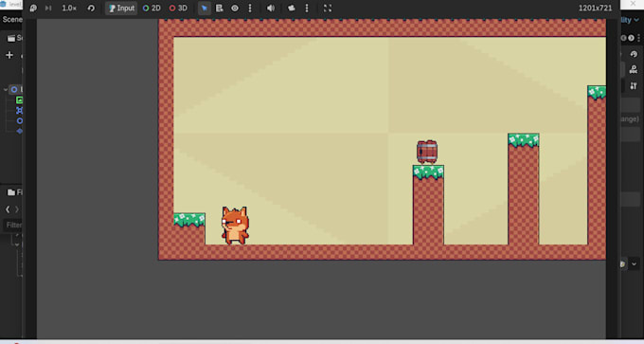The width and height of the screenshot is (644, 344).
Task: Click the Scene dock tab
Action: click(12, 19)
